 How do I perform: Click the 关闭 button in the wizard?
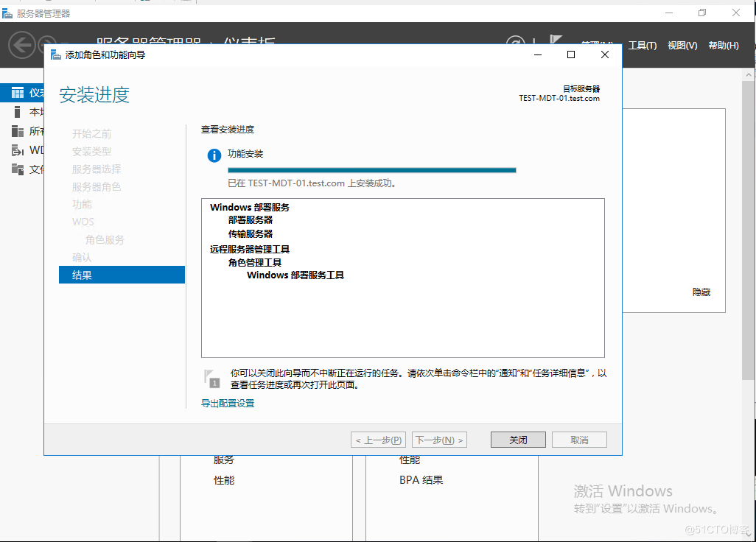pos(518,440)
